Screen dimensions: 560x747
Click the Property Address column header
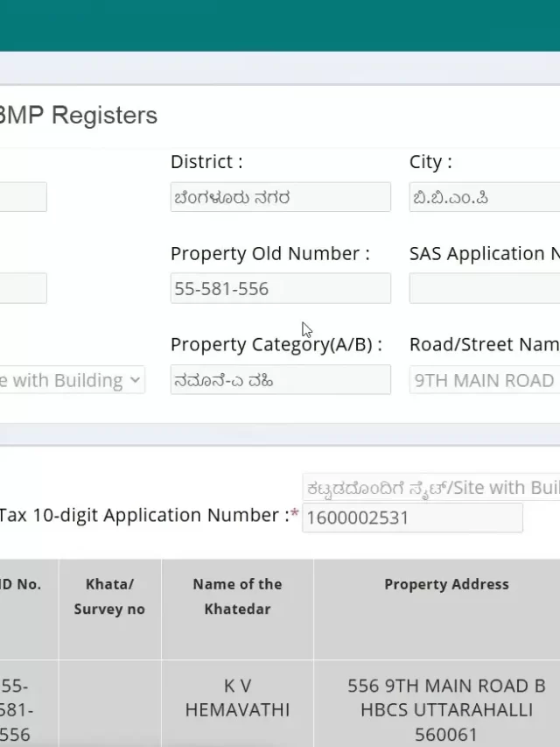pos(446,584)
